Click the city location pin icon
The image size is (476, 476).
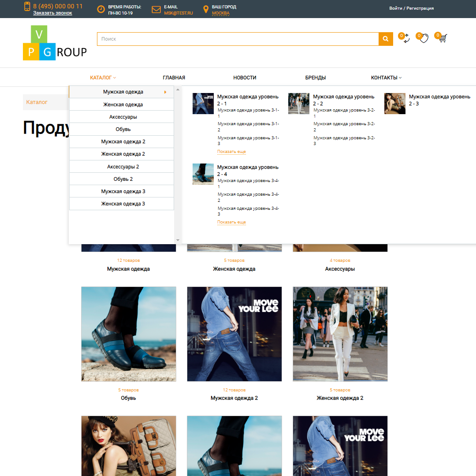coord(205,9)
